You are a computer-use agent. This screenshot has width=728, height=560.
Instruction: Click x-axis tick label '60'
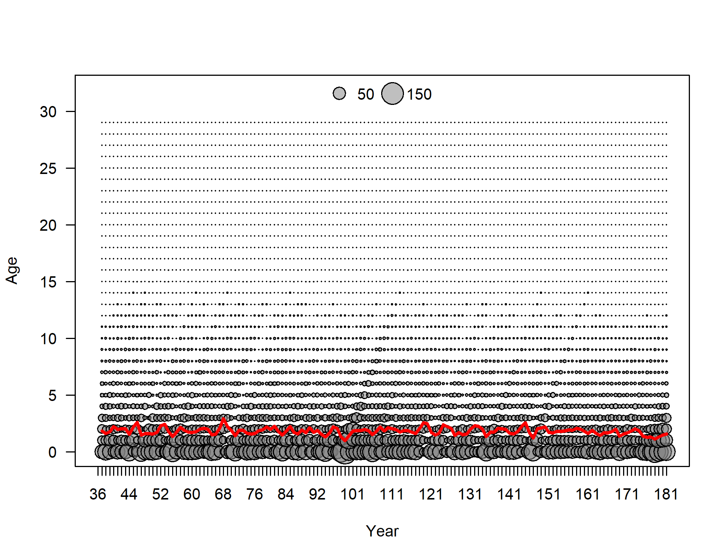(x=192, y=494)
